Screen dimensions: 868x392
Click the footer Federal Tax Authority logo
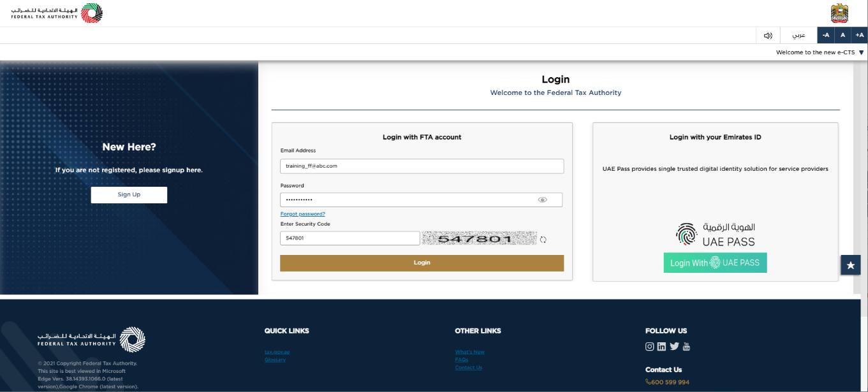(x=91, y=339)
